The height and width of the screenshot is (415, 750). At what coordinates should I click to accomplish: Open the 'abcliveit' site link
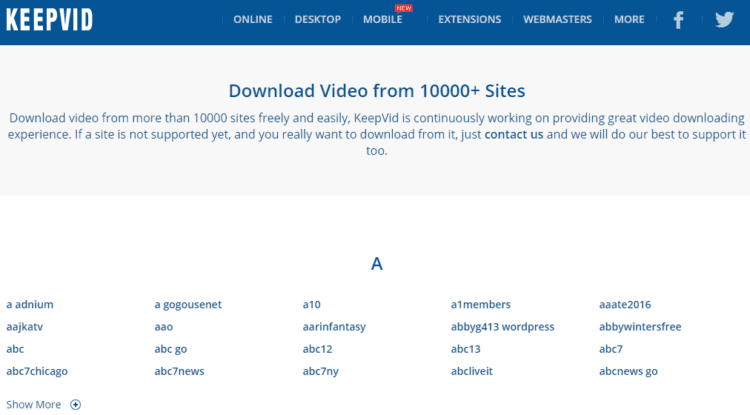472,371
